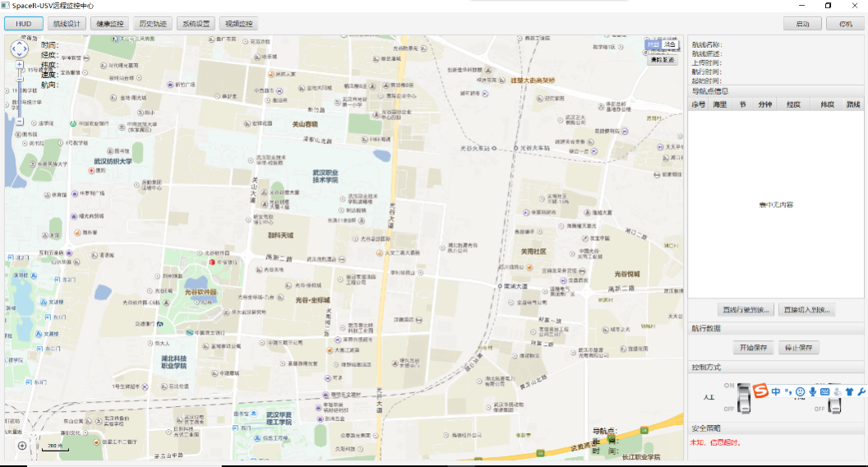Click the 直线行驶到该... button
This screenshot has width=868, height=467.
pos(746,310)
